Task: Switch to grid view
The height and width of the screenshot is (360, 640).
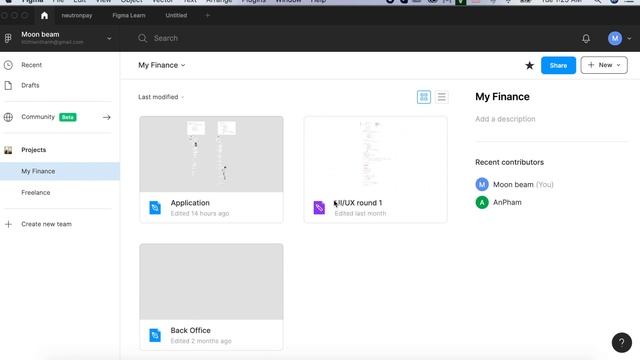Action: (424, 97)
